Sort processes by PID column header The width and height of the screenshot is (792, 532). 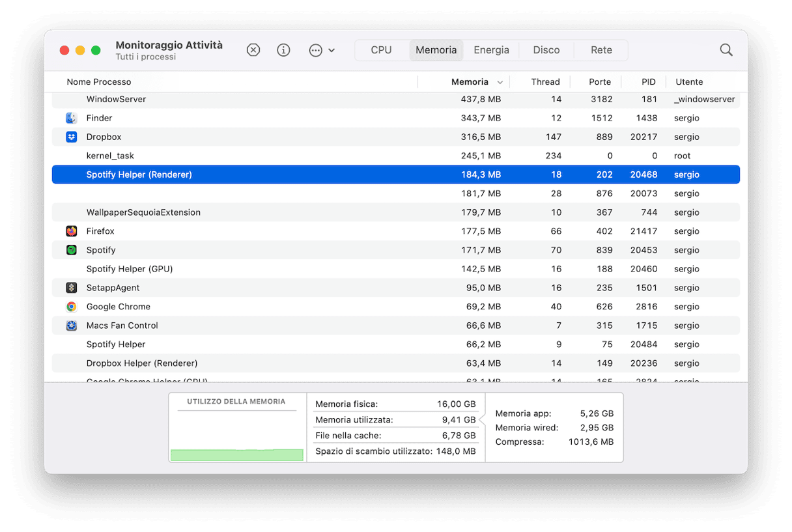point(648,82)
